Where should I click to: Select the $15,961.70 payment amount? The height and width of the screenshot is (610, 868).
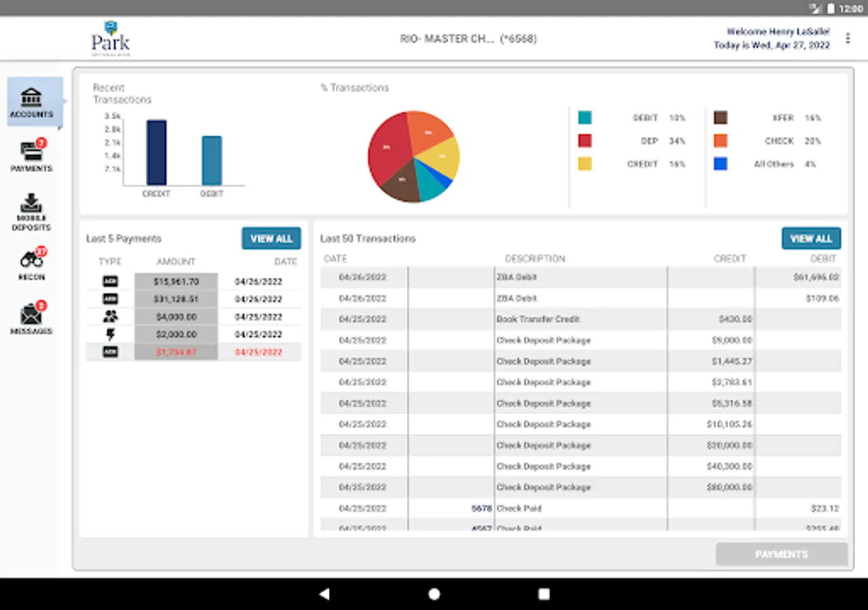coord(176,281)
